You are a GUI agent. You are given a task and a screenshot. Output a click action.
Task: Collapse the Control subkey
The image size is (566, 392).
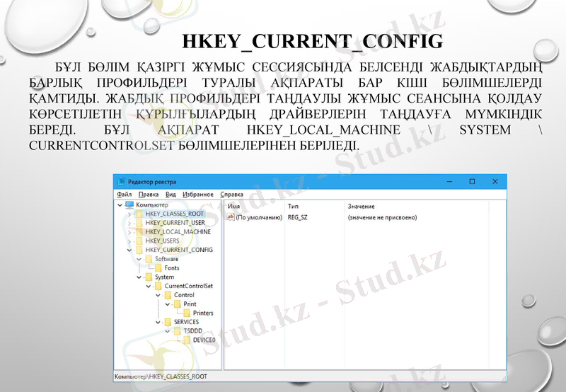coord(158,295)
